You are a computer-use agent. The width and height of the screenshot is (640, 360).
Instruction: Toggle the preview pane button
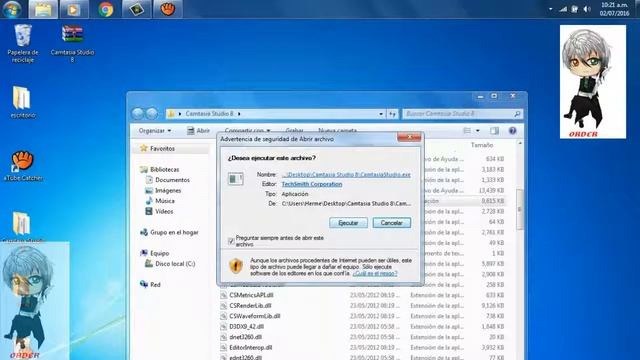[494, 131]
